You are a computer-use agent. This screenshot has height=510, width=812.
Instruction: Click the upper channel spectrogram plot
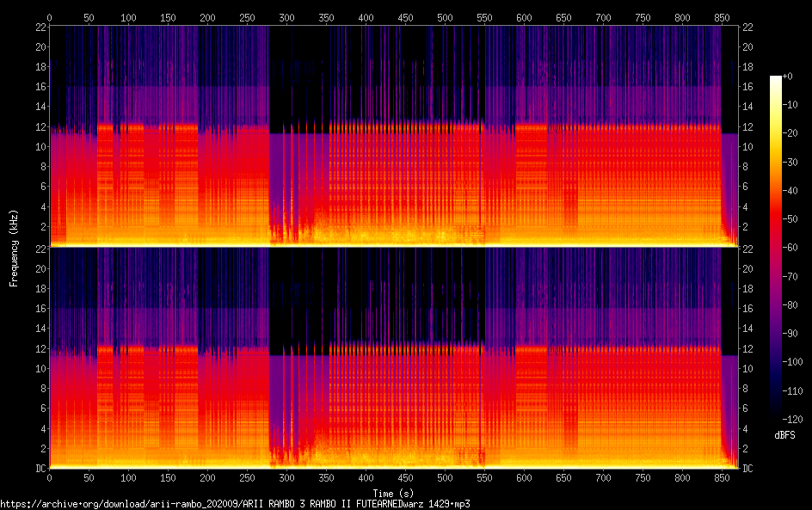[394, 136]
